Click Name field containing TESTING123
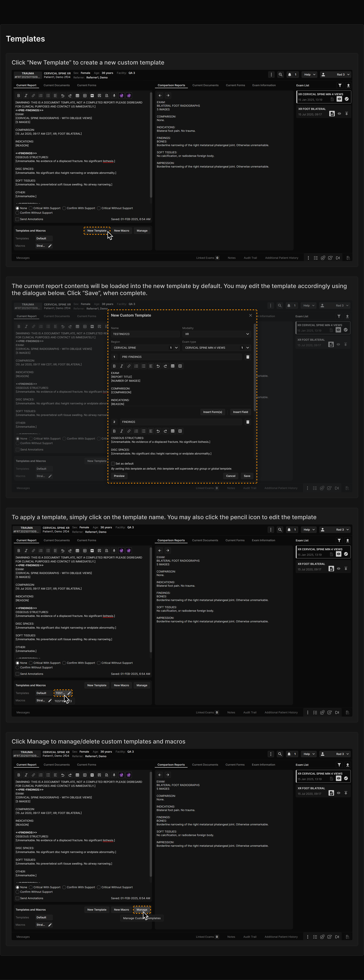This screenshot has width=364, height=980. 145,334
